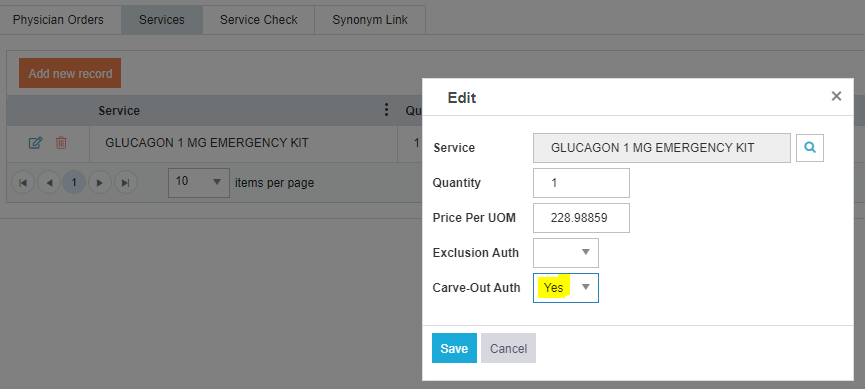Screen dimensions: 865x389
Task: Close the Edit dialog
Action: (x=836, y=96)
